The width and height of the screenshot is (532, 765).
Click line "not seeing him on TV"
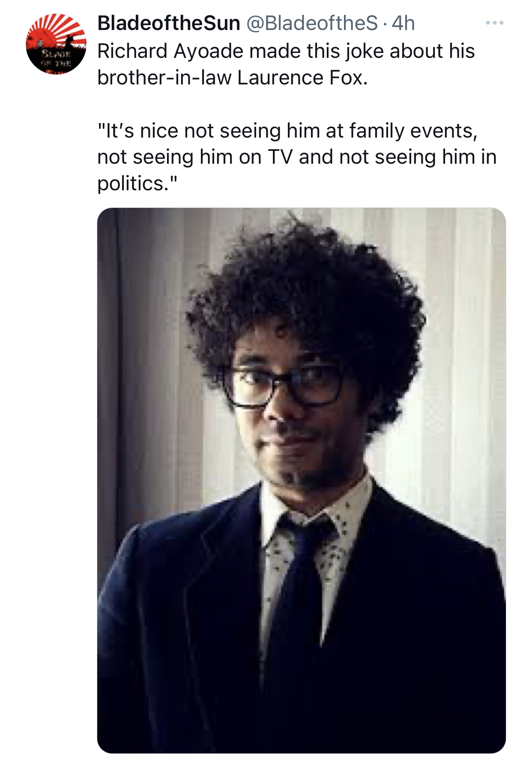pos(297,157)
